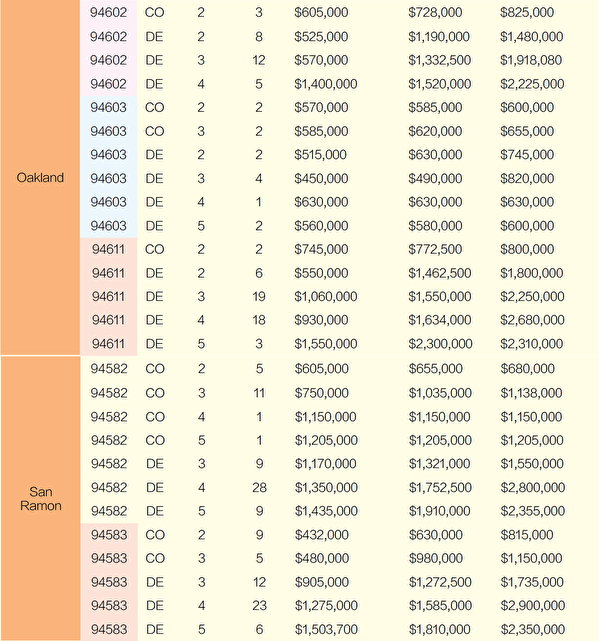This screenshot has width=600, height=641.
Task: Select the $728,000 median price cell
Action: click(435, 12)
